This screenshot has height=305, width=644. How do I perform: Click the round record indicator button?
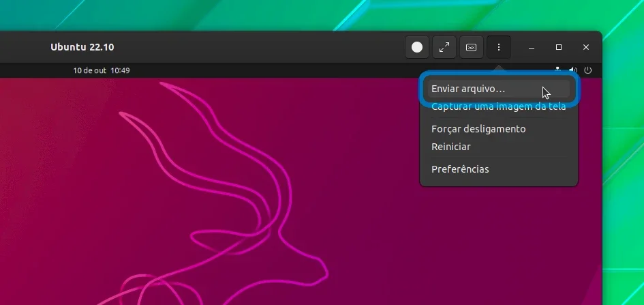tap(417, 47)
